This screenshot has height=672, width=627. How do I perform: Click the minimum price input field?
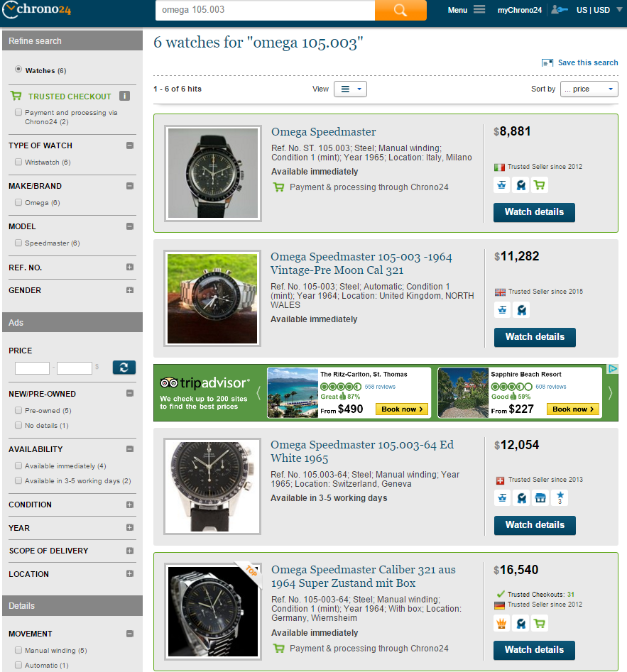pyautogui.click(x=32, y=368)
